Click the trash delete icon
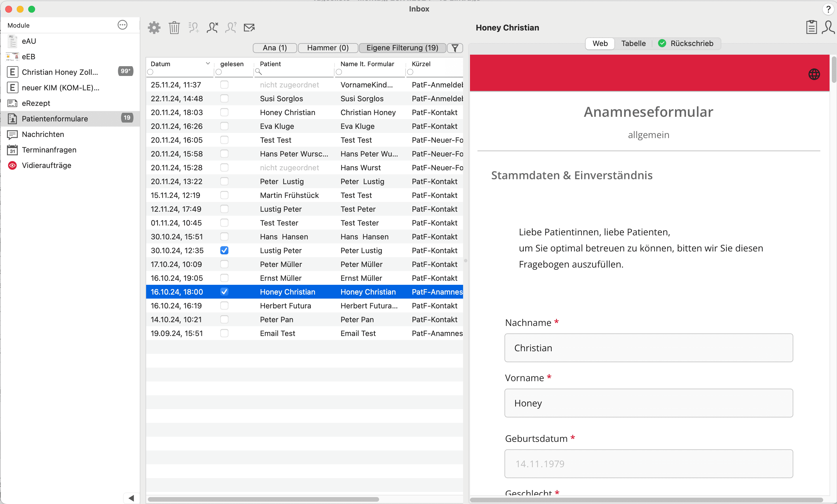This screenshot has height=504, width=837. [x=174, y=28]
